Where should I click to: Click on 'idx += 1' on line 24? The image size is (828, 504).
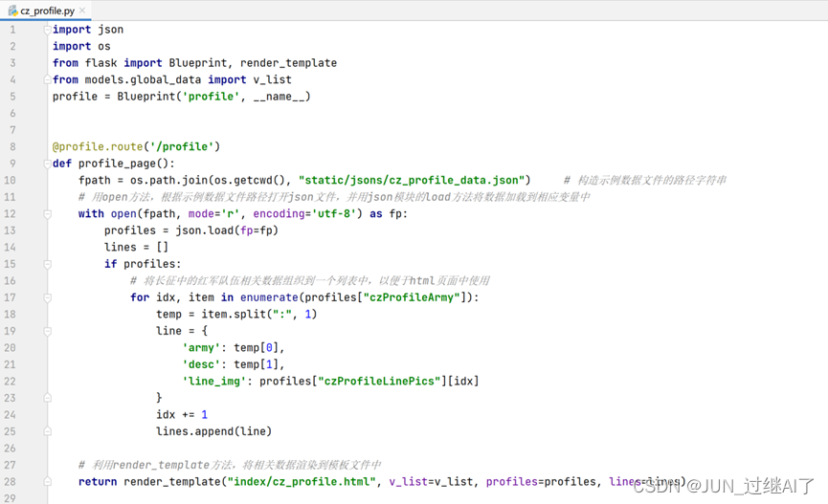182,415
